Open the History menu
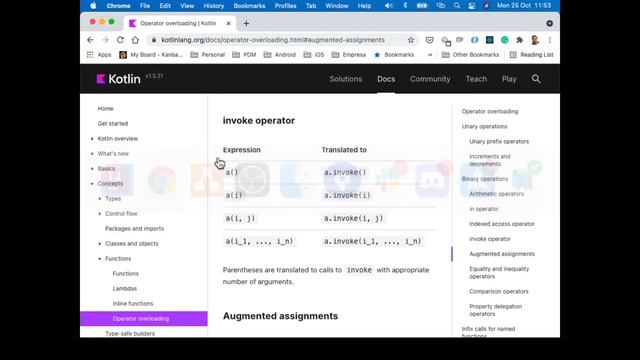The width and height of the screenshot is (640, 360). click(x=213, y=6)
